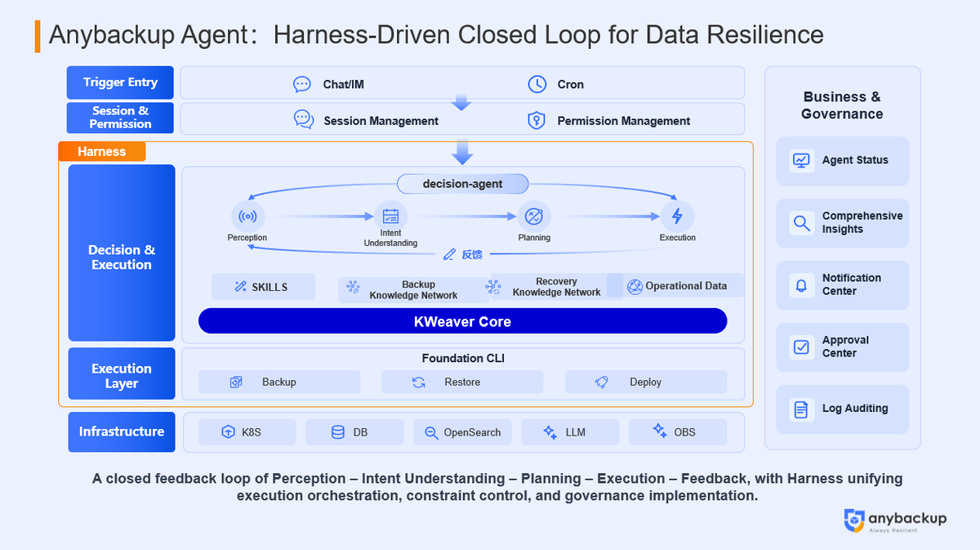Select the Log Auditing document icon

click(800, 409)
